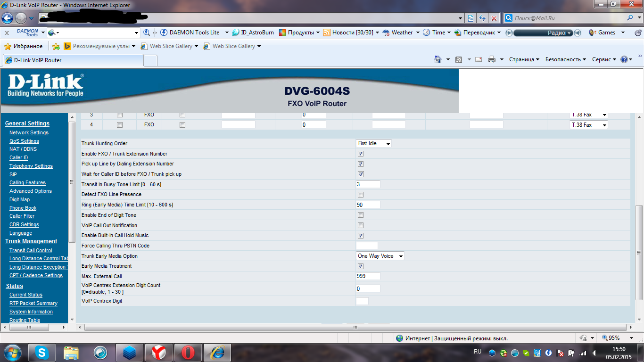Image resolution: width=644 pixels, height=362 pixels.
Task: Open the T.38 Fax dropdown in row 4
Action: click(589, 125)
